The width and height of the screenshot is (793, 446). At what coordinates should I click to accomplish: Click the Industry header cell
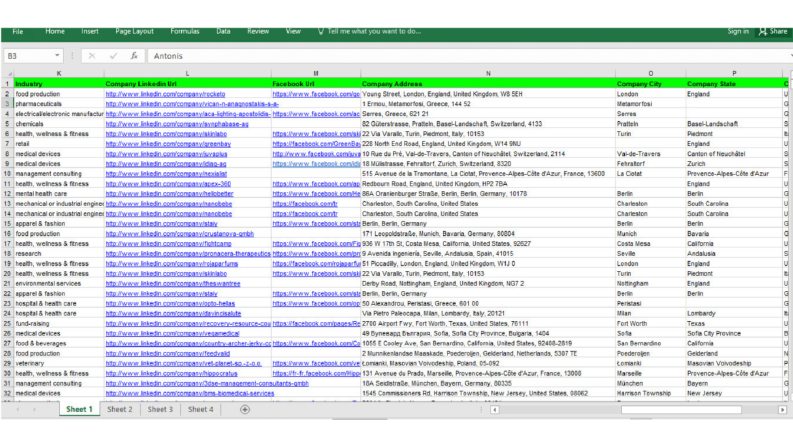(x=59, y=84)
